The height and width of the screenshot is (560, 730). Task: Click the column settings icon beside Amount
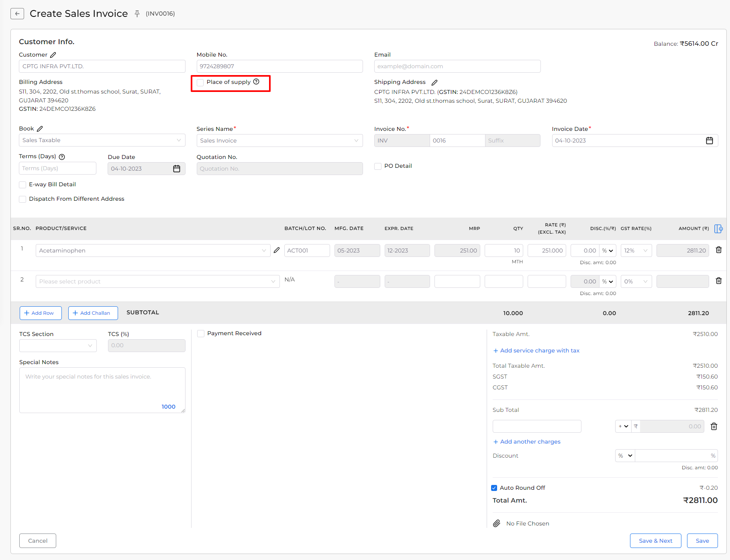[718, 228]
